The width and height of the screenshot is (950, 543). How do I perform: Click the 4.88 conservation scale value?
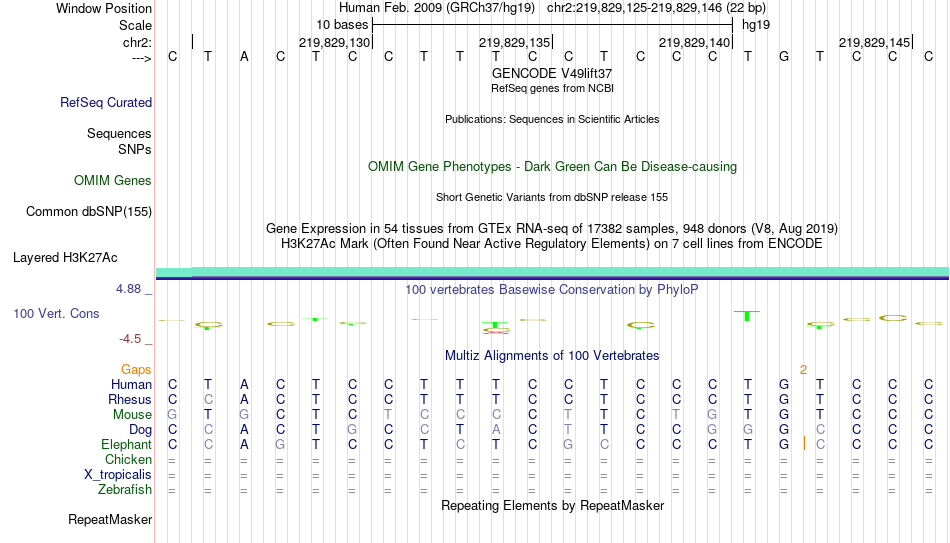[x=128, y=289]
